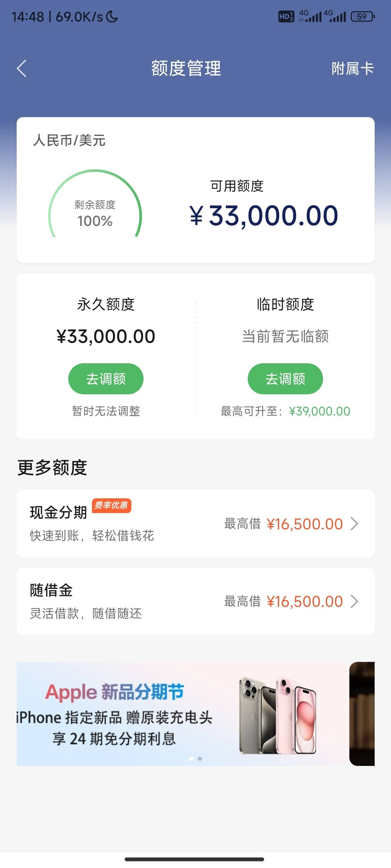Tap the partially visible next banner card

click(362, 714)
